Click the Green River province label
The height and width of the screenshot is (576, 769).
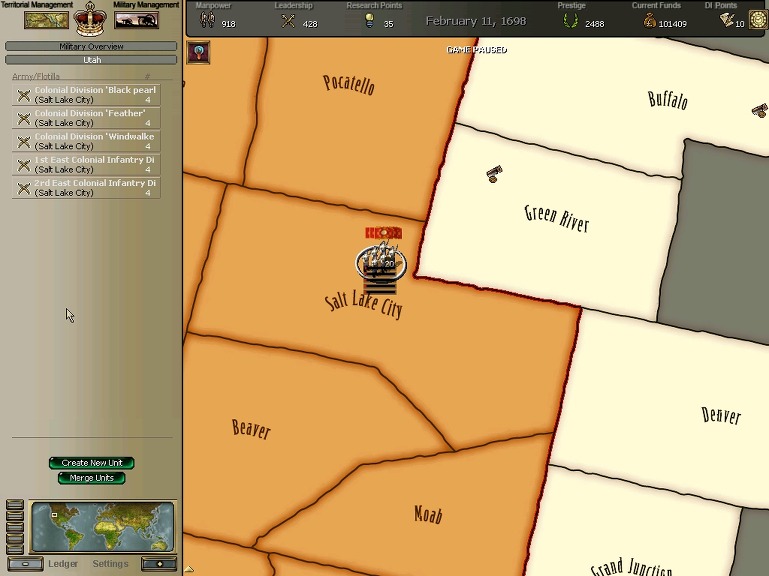[x=557, y=219]
